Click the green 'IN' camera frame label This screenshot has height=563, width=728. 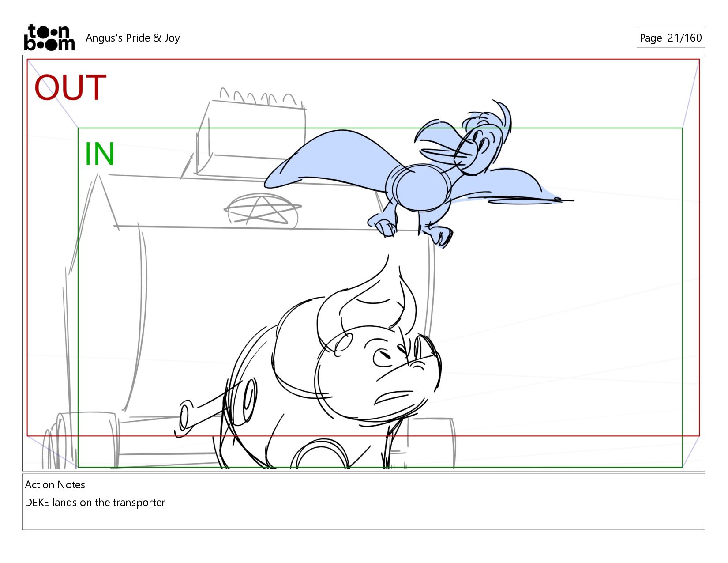[x=100, y=154]
